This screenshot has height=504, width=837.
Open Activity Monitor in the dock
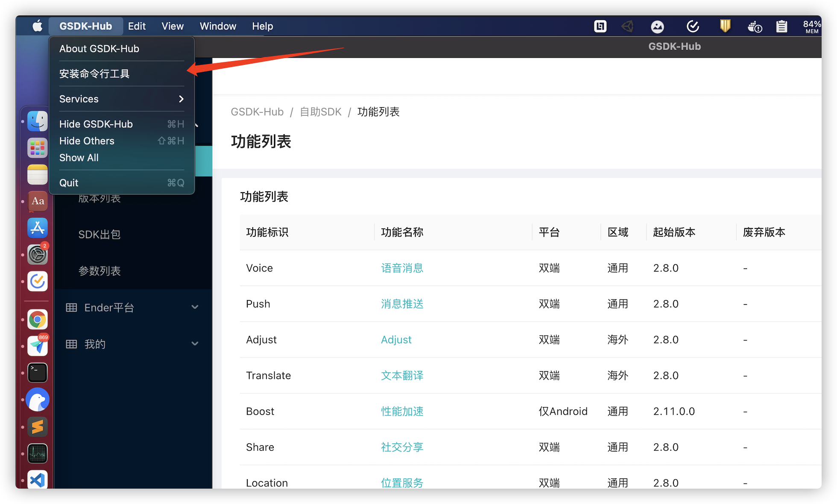(38, 453)
